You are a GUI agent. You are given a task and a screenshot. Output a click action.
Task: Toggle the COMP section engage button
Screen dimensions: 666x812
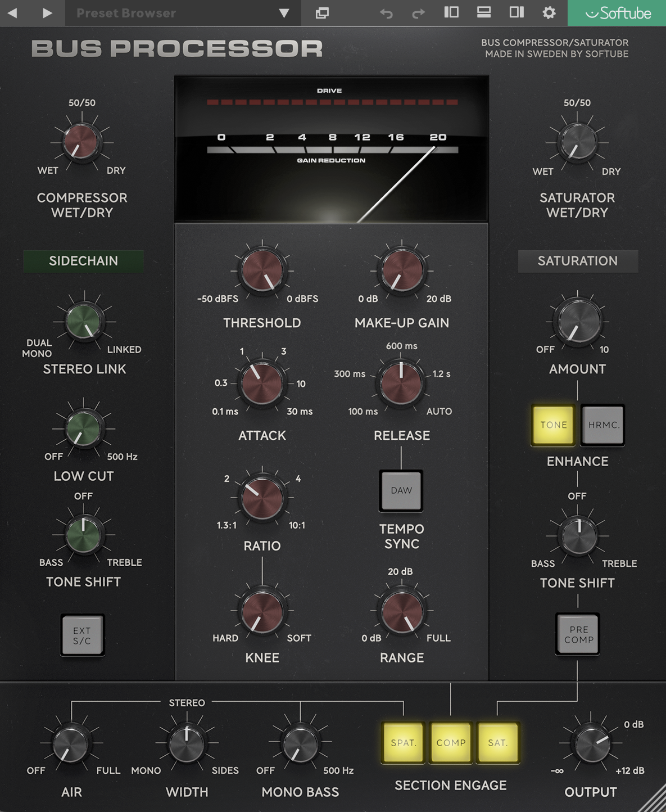point(451,743)
